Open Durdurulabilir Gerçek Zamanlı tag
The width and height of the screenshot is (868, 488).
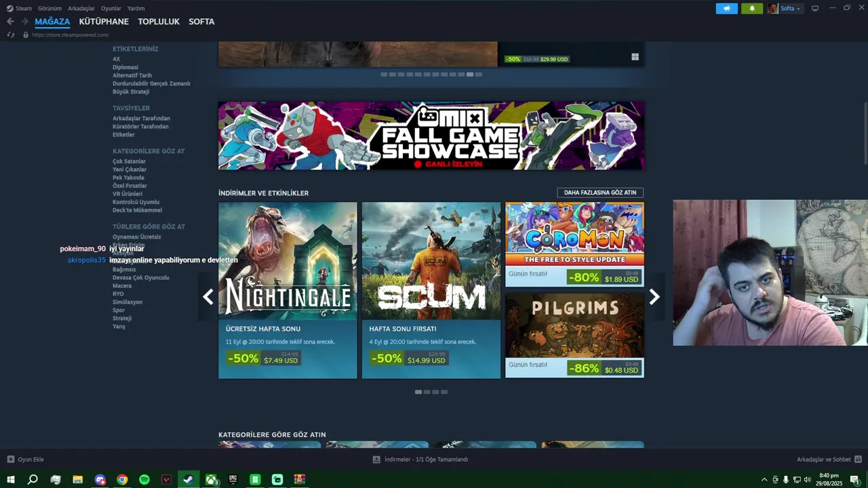click(x=151, y=83)
